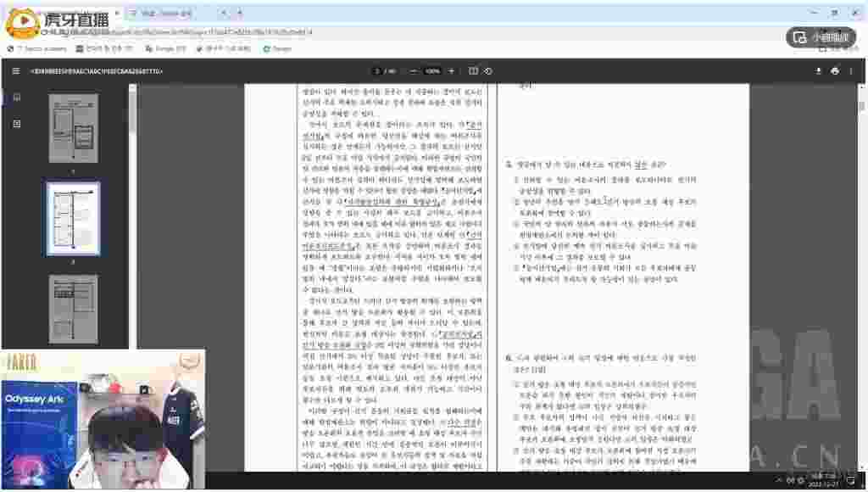Click the zoom out minus button

(413, 71)
